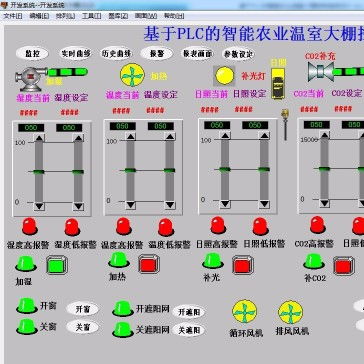
Task: Open the 编辑[E] menu
Action: point(39,16)
